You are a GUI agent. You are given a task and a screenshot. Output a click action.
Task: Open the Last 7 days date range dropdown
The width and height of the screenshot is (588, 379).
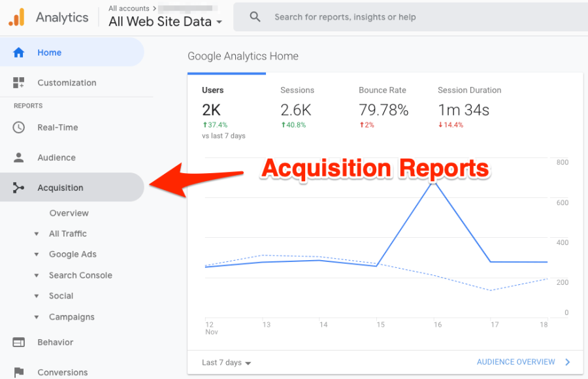pyautogui.click(x=227, y=363)
